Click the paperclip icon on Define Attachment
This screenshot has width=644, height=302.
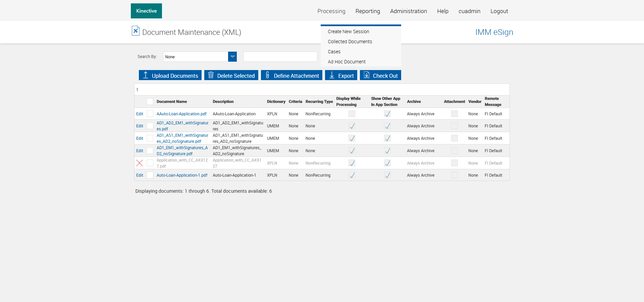pyautogui.click(x=267, y=75)
